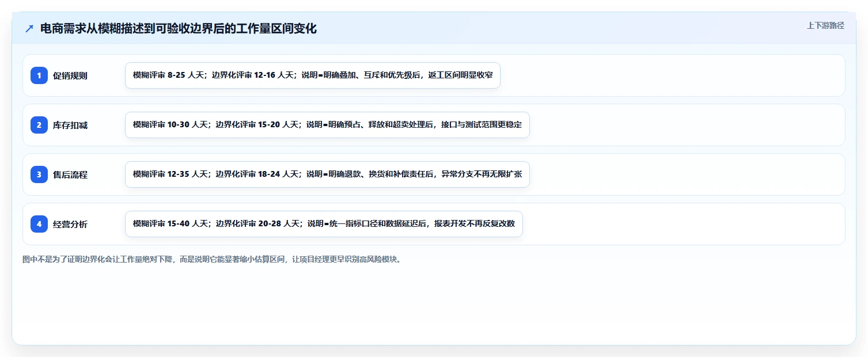
Task: Click the number 1 badge for 促销规则
Action: coord(39,75)
